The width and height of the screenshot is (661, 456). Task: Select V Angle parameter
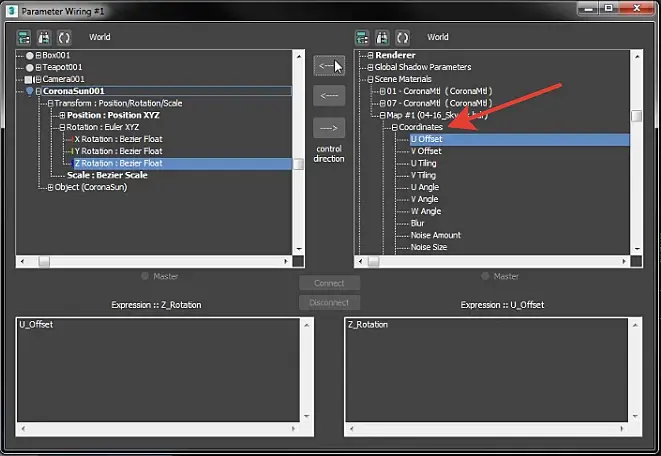[425, 199]
